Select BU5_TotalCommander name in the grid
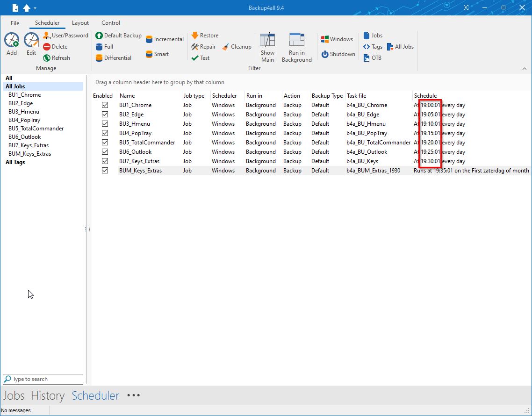 147,142
